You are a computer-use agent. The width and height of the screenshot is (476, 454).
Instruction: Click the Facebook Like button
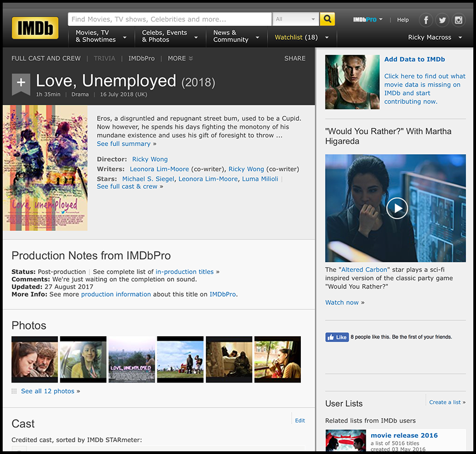[x=337, y=337]
